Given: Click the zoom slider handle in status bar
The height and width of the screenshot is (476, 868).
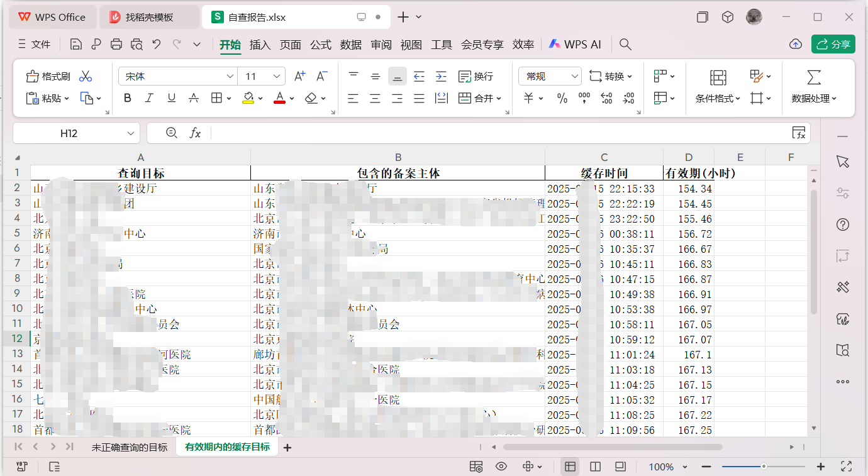Looking at the screenshot, I should (764, 467).
